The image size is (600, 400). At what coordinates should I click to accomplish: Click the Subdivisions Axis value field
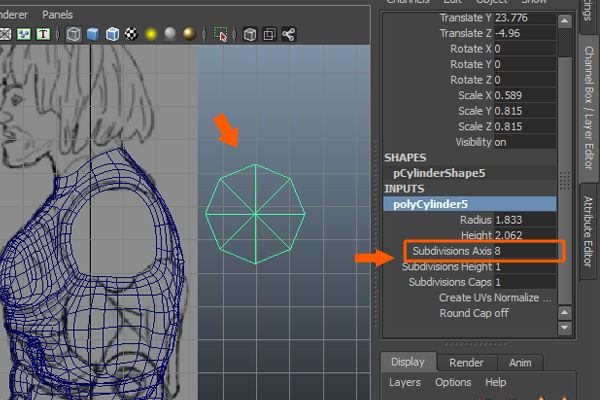(526, 250)
